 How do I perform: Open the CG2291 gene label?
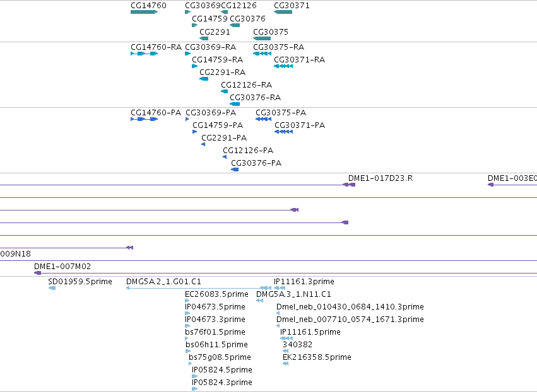click(215, 32)
